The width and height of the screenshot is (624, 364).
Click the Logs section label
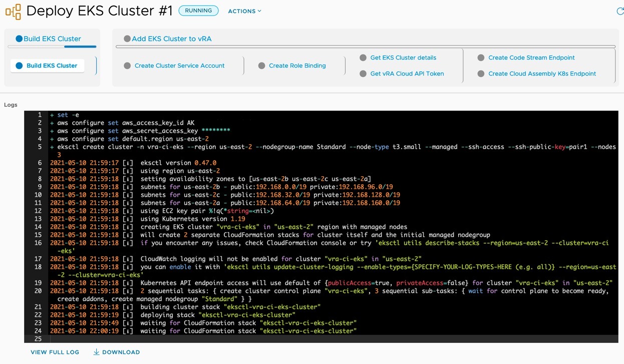pos(11,105)
